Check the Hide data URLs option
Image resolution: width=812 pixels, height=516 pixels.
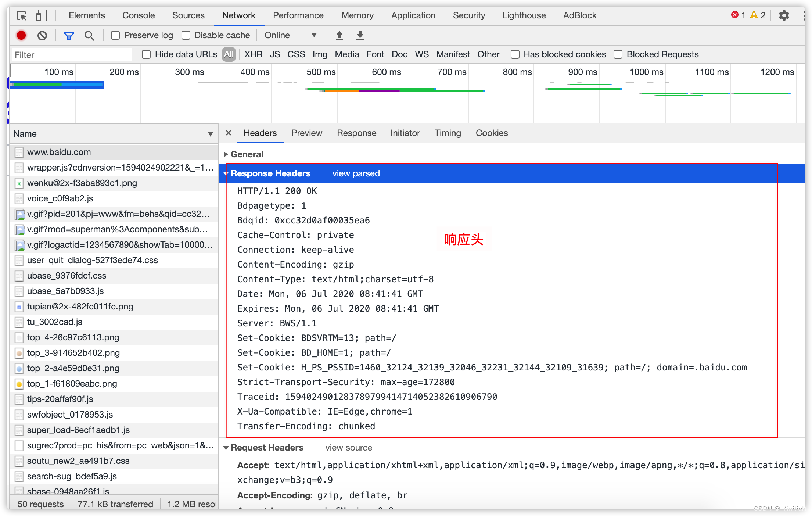(146, 54)
